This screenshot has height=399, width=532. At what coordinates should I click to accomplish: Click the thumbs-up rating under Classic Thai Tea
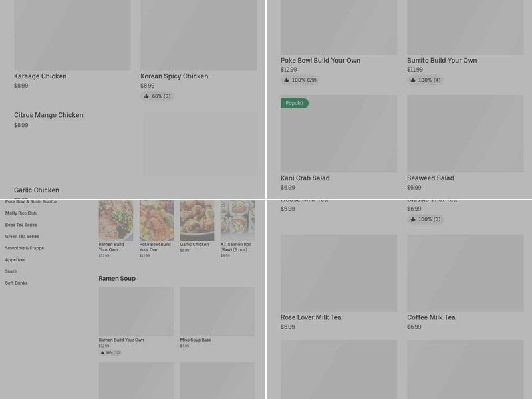click(x=425, y=219)
